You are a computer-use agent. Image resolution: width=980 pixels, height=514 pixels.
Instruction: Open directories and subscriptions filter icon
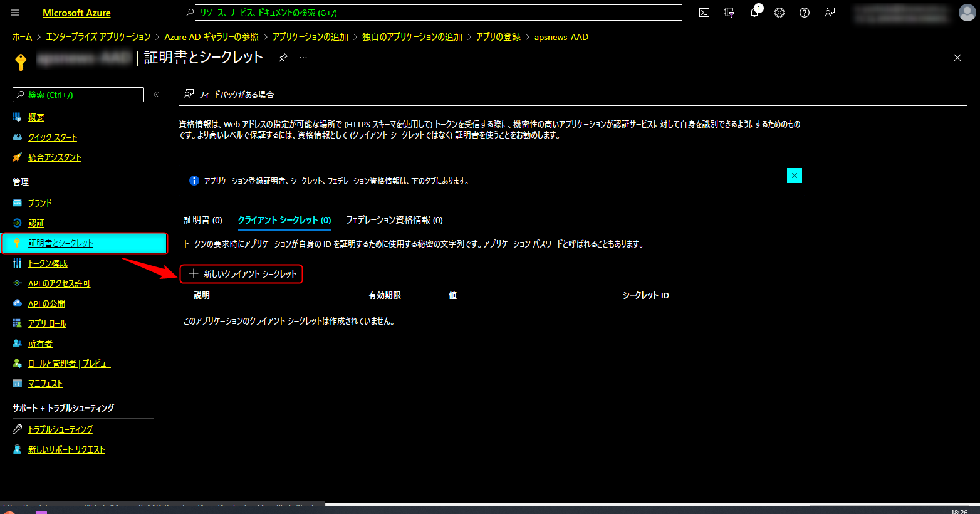pos(729,13)
